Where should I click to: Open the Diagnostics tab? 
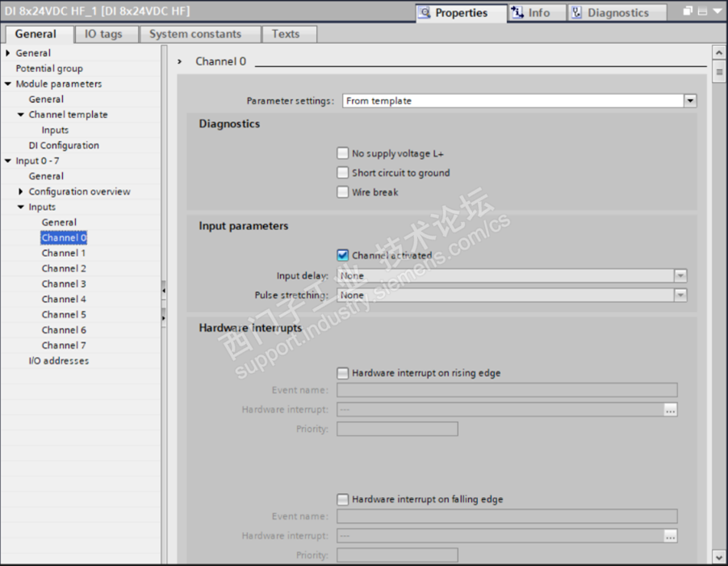coord(617,13)
